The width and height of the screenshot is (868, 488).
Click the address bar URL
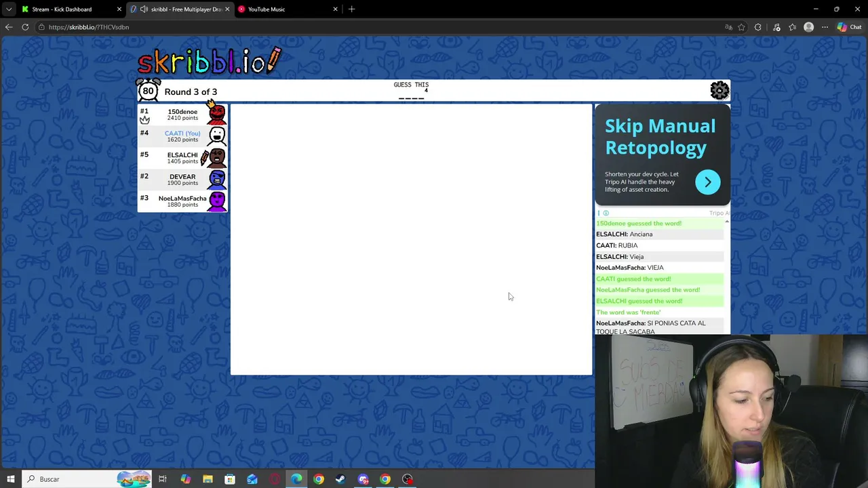(x=89, y=27)
